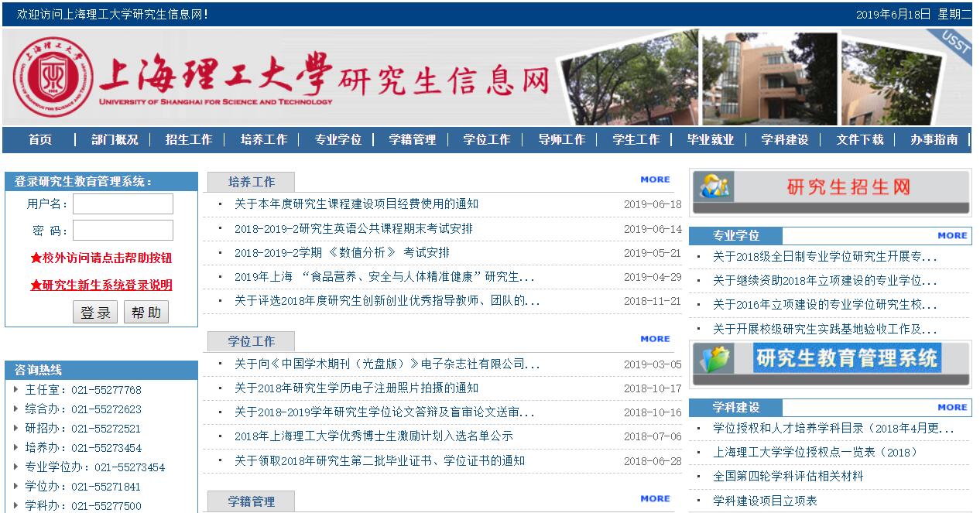This screenshot has width=980, height=513.
Task: Open 关于领取2018年研究生第二批毕业证书 notice
Action: pyautogui.click(x=380, y=461)
